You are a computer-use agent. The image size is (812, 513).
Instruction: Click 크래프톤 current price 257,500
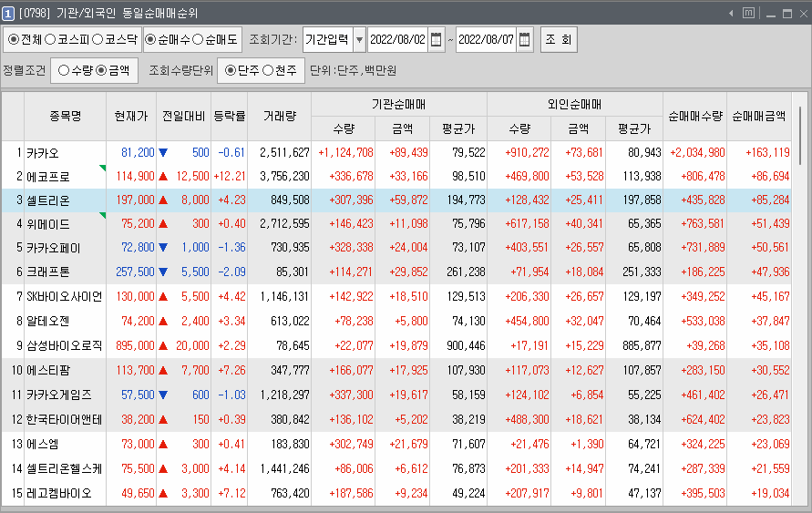pyautogui.click(x=135, y=272)
